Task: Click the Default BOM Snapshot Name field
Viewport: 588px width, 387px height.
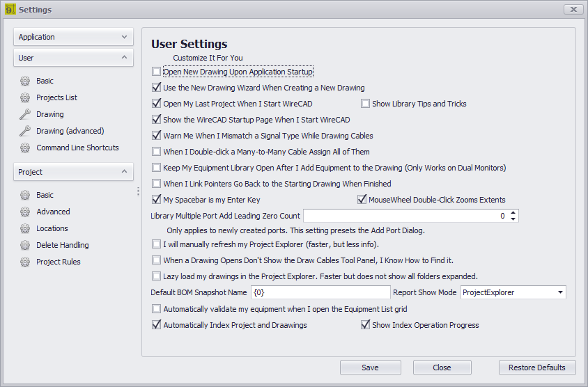Action: 320,292
